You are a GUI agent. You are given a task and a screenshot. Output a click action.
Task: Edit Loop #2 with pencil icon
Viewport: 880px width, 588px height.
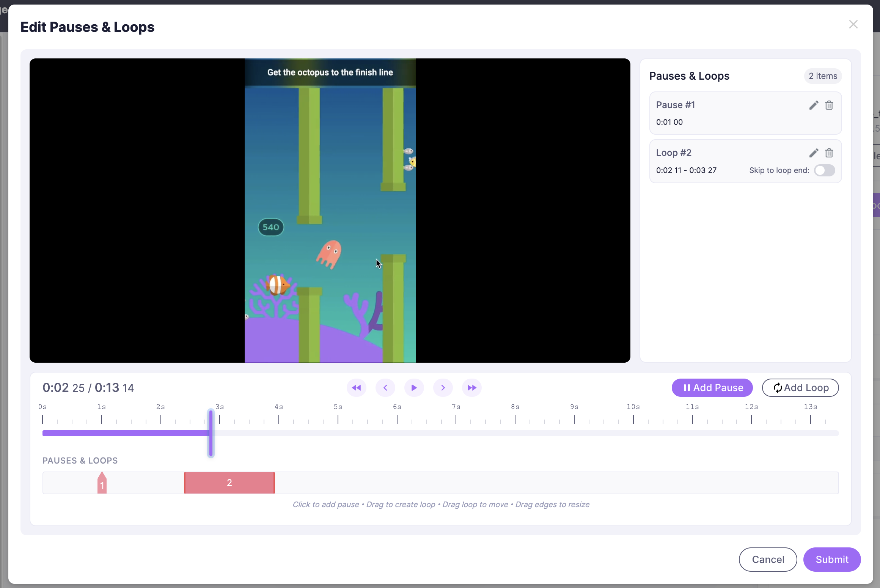(x=814, y=153)
